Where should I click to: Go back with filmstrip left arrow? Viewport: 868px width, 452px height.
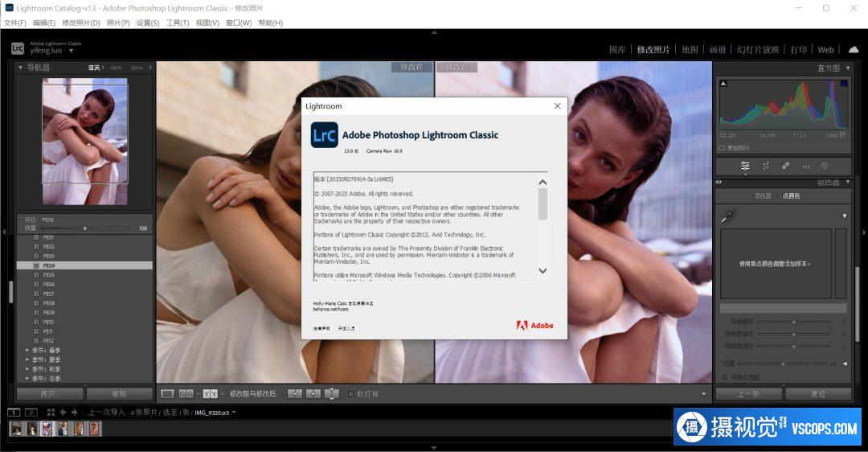tap(63, 412)
